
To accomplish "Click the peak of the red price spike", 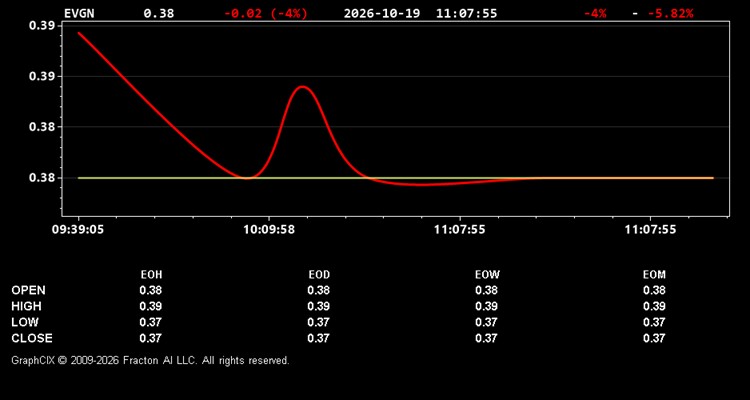I will pos(303,87).
